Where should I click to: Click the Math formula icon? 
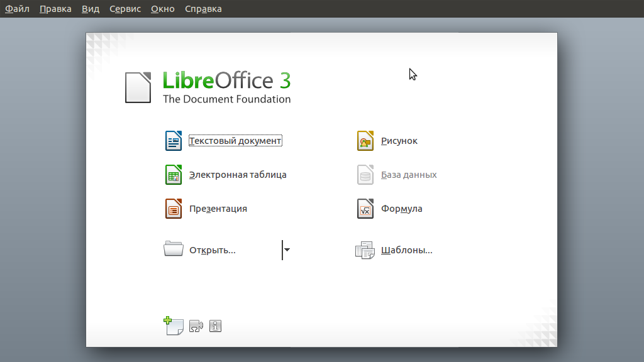click(x=365, y=209)
